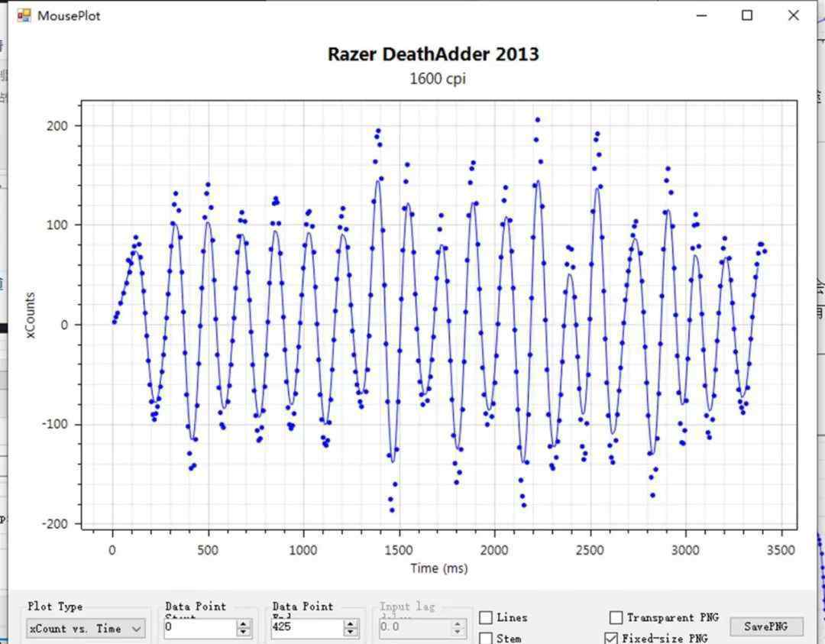
Task: Click the Data Point Start field showing 0
Action: pyautogui.click(x=200, y=627)
